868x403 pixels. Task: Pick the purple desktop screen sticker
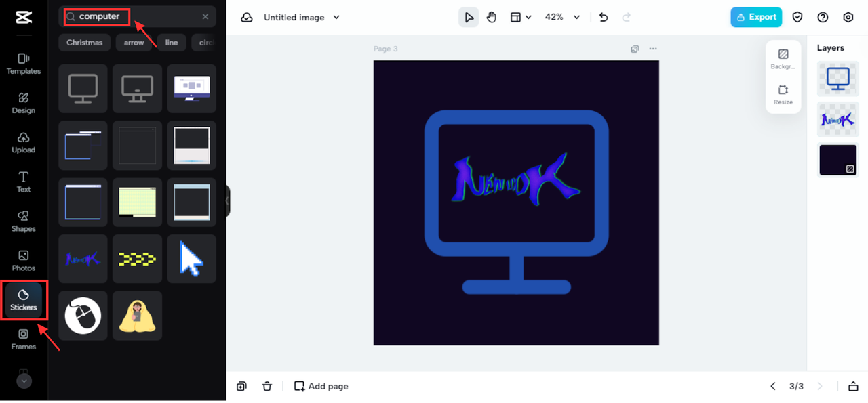[192, 89]
